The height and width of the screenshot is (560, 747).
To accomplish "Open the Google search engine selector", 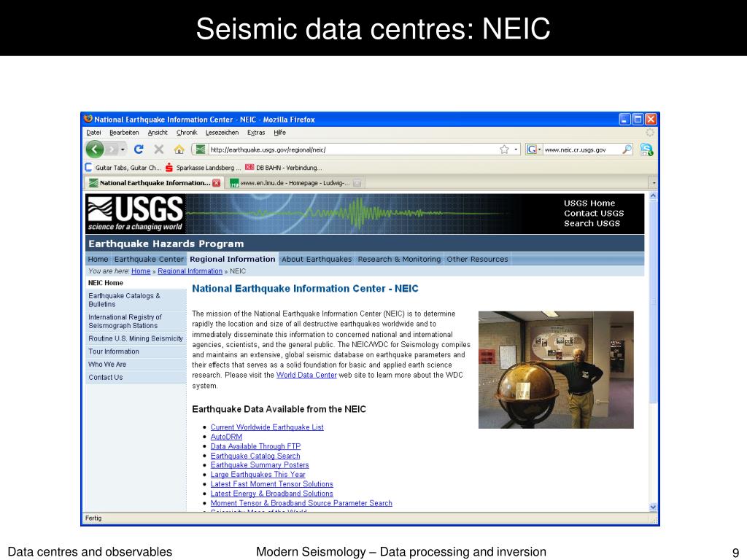I will pos(533,149).
